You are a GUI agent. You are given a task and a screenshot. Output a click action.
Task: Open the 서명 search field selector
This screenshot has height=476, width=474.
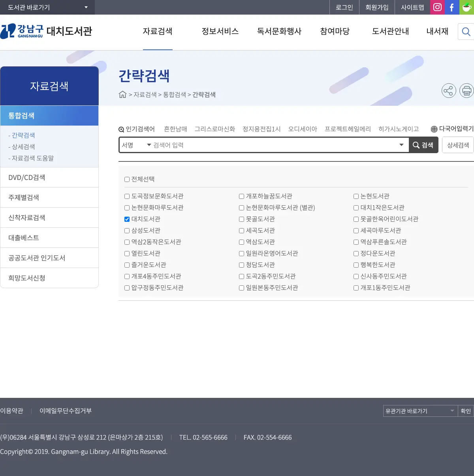pyautogui.click(x=136, y=145)
